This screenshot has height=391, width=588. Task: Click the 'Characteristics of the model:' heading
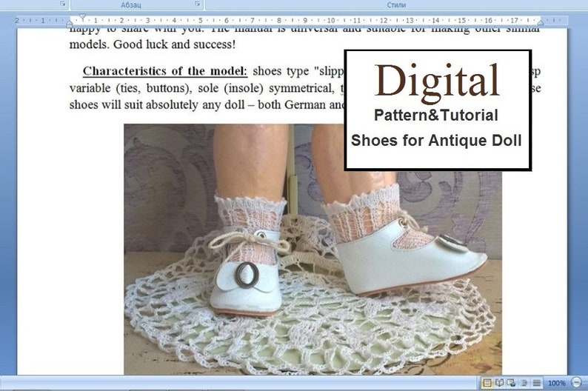[165, 71]
